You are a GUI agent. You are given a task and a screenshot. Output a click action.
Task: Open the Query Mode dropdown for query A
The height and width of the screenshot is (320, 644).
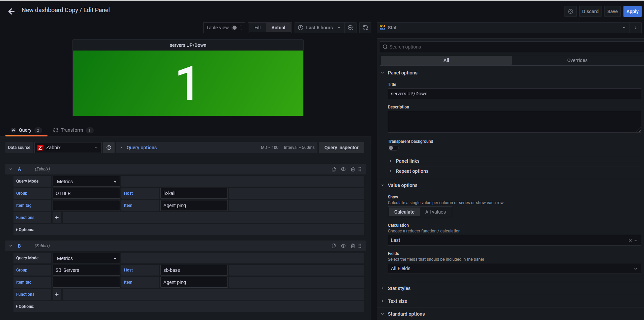pyautogui.click(x=86, y=181)
